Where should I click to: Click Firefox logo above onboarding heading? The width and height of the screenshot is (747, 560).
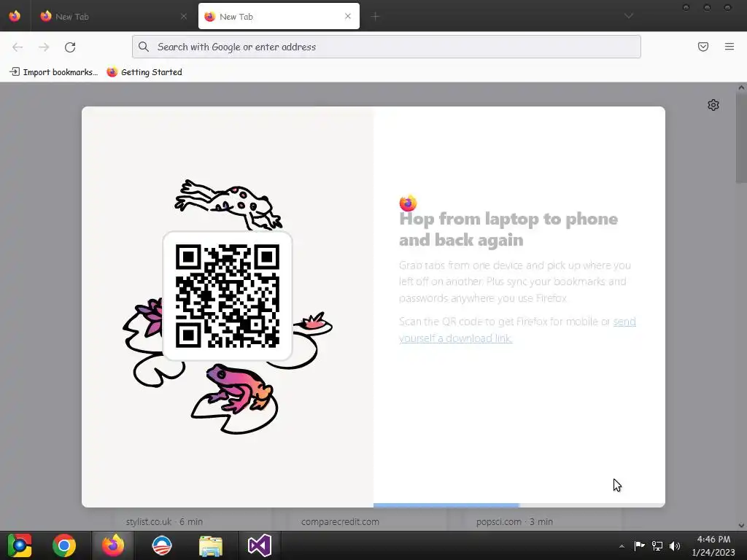408,203
